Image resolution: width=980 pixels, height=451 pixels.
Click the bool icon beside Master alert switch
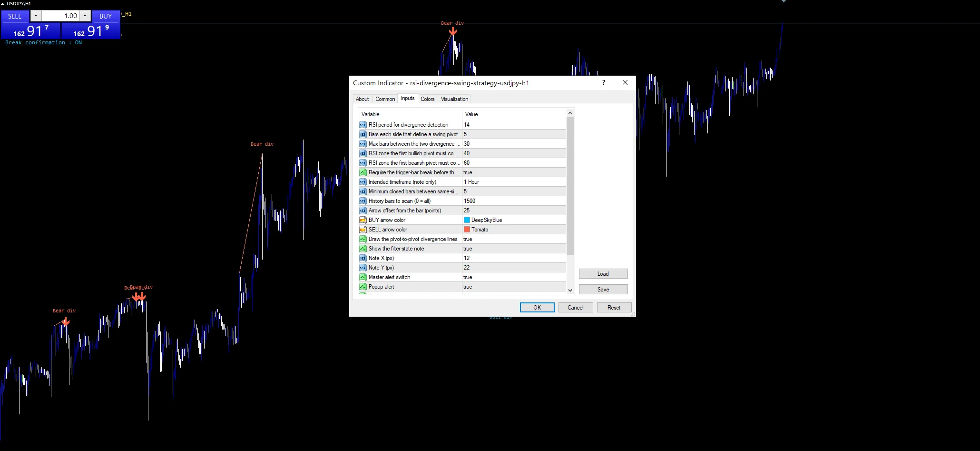[363, 277]
